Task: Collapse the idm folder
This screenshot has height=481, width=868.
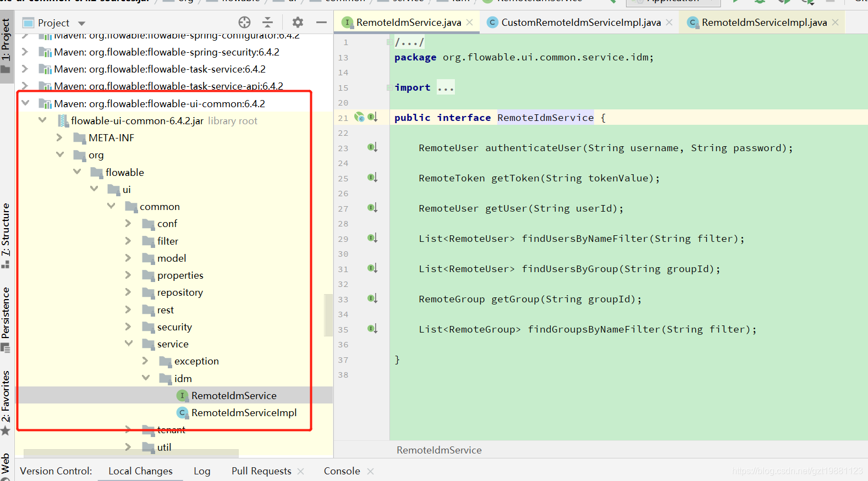Action: [146, 378]
